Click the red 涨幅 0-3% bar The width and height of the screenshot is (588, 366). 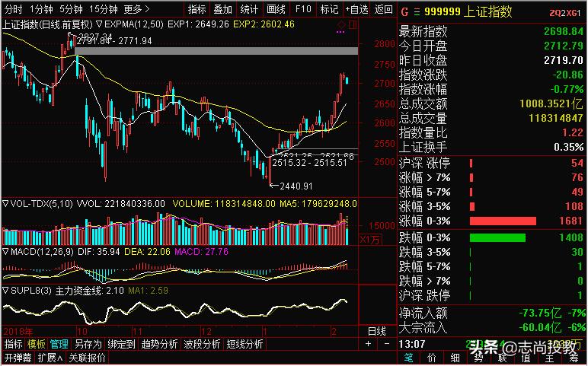[503, 221]
